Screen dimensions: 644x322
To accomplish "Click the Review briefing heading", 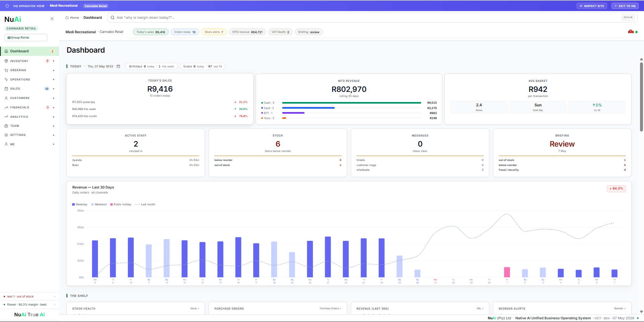I will 562,144.
